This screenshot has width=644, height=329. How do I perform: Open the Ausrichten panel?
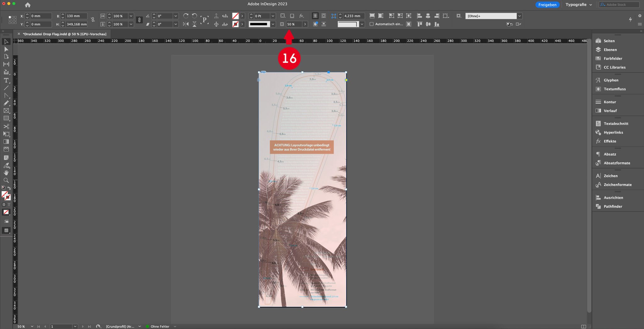tap(613, 198)
